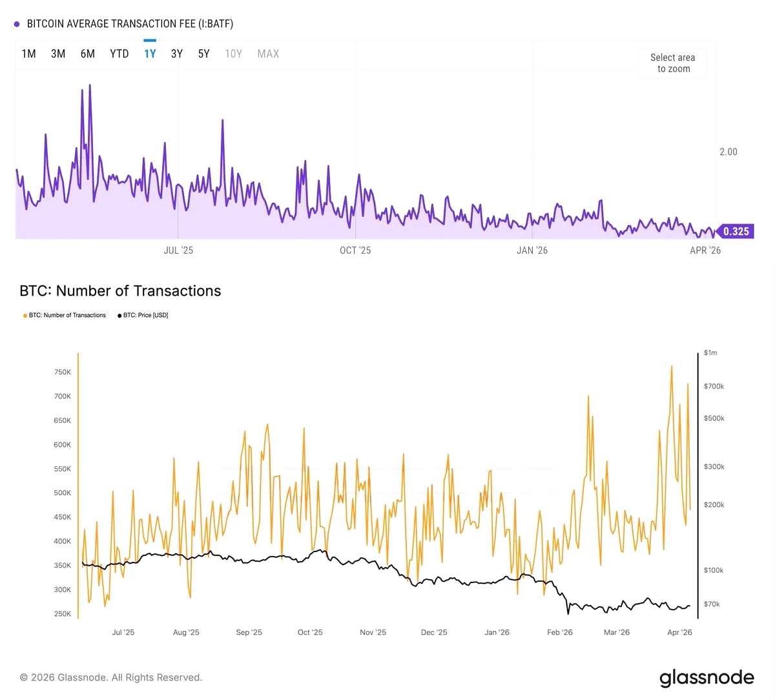
Task: Expand the chart to the 3Y range
Action: point(177,54)
